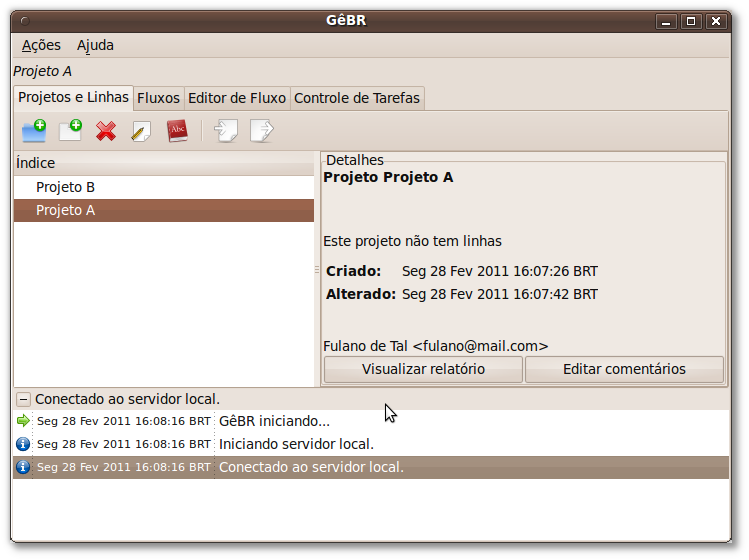Viewport: 749px width, 560px height.
Task: Open the Ajuda menu
Action: [x=95, y=45]
